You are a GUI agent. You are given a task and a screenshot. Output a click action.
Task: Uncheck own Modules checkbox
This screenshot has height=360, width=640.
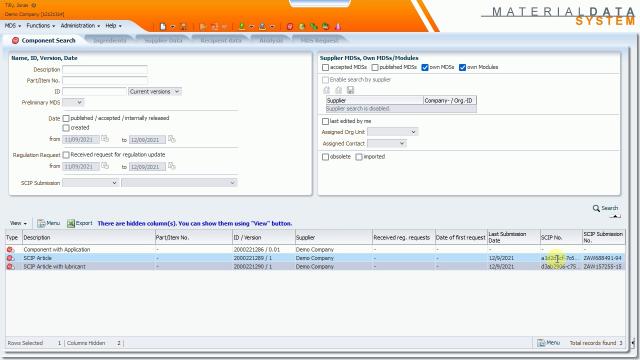[x=462, y=67]
